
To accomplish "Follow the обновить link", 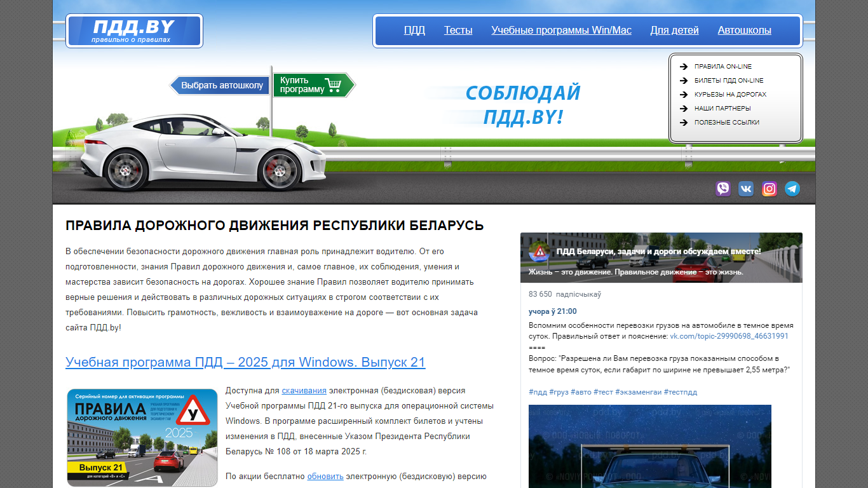I will click(325, 477).
